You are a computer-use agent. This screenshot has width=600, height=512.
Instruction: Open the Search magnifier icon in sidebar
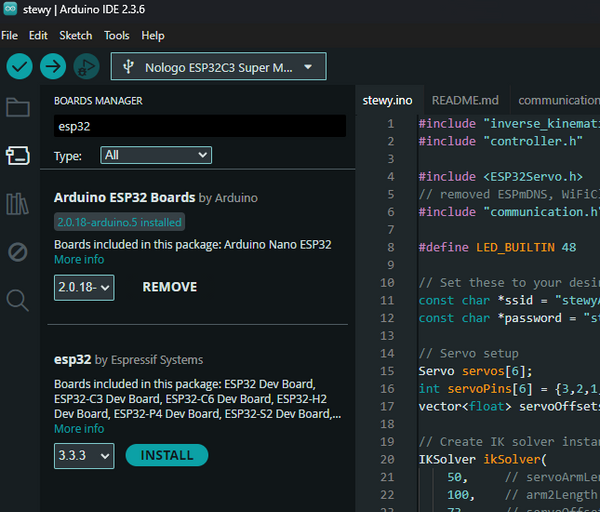[18, 300]
